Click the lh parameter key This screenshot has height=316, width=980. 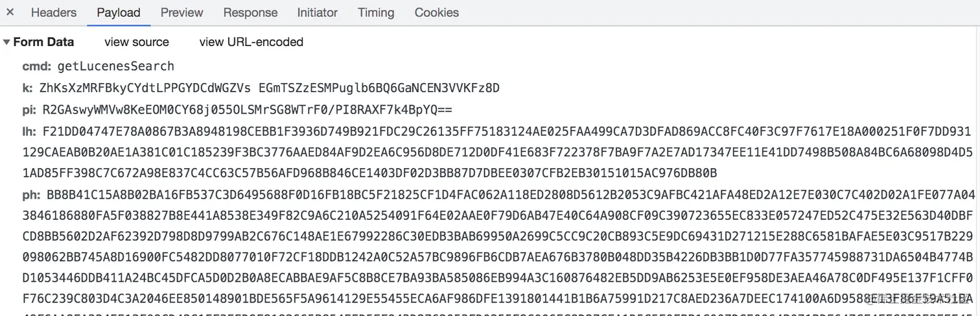(30, 131)
